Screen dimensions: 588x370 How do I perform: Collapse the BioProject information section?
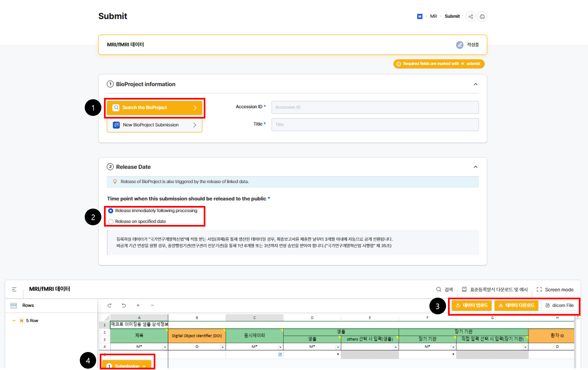point(476,84)
